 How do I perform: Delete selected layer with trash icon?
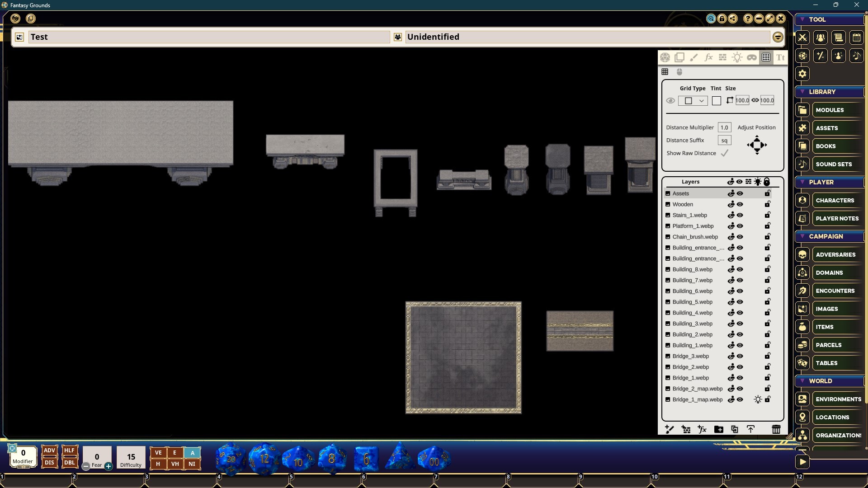[x=776, y=429]
